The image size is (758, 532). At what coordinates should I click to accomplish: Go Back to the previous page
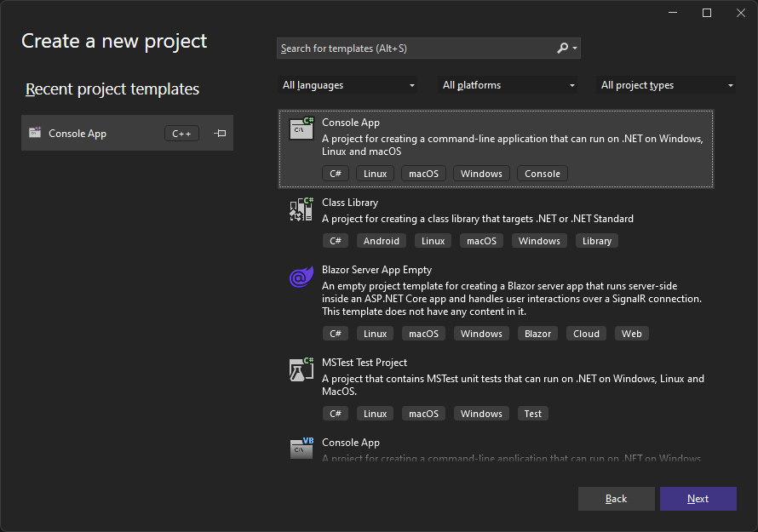click(616, 499)
